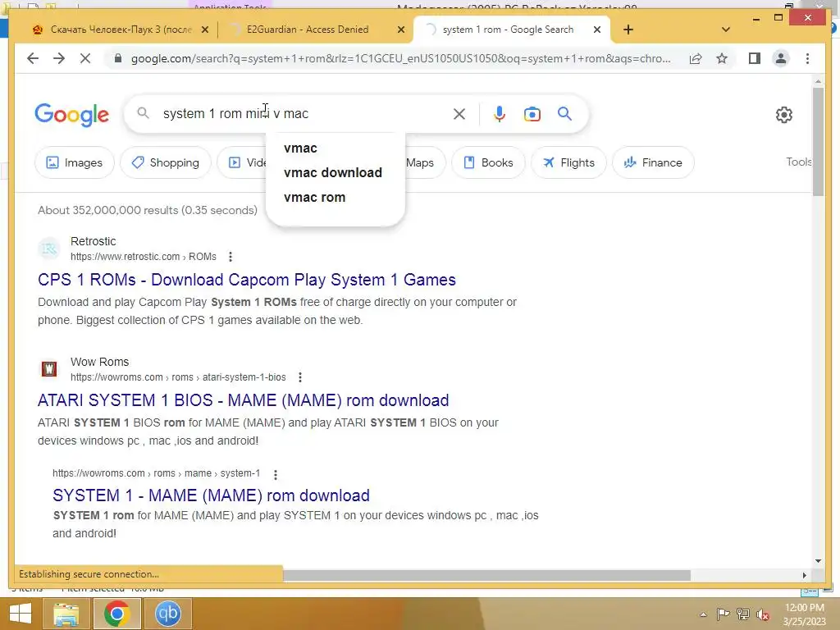Click the padlock site info icon
Image resolution: width=840 pixels, height=630 pixels.
tap(118, 58)
